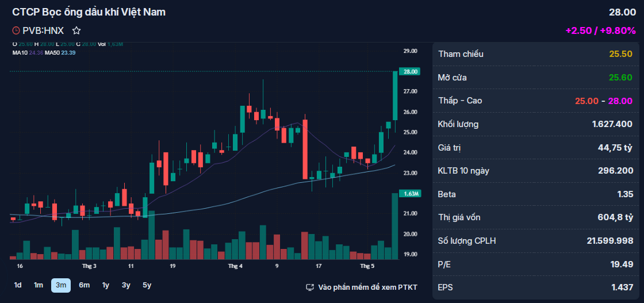The image size is (644, 303).
Task: Switch chart to 3y range
Action: coord(126,285)
